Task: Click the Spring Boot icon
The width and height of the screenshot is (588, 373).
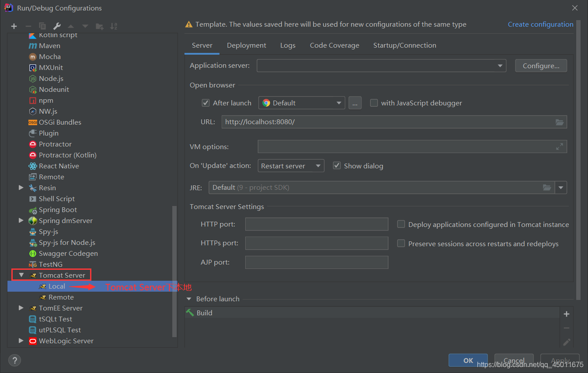Action: (x=32, y=210)
